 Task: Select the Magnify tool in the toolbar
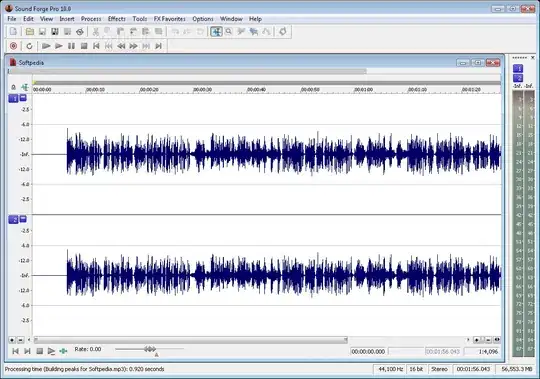[229, 32]
